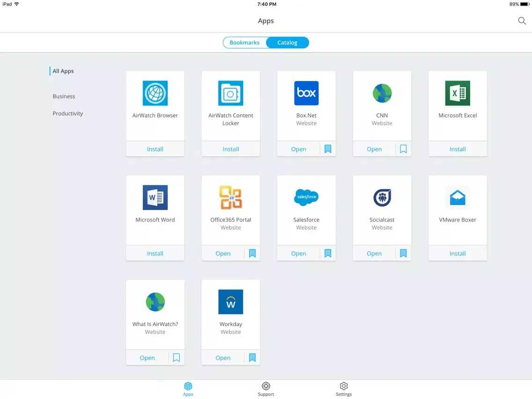Viewport: 532px width, 399px height.
Task: Tap the What Is AirWatch? globe icon
Action: click(155, 302)
